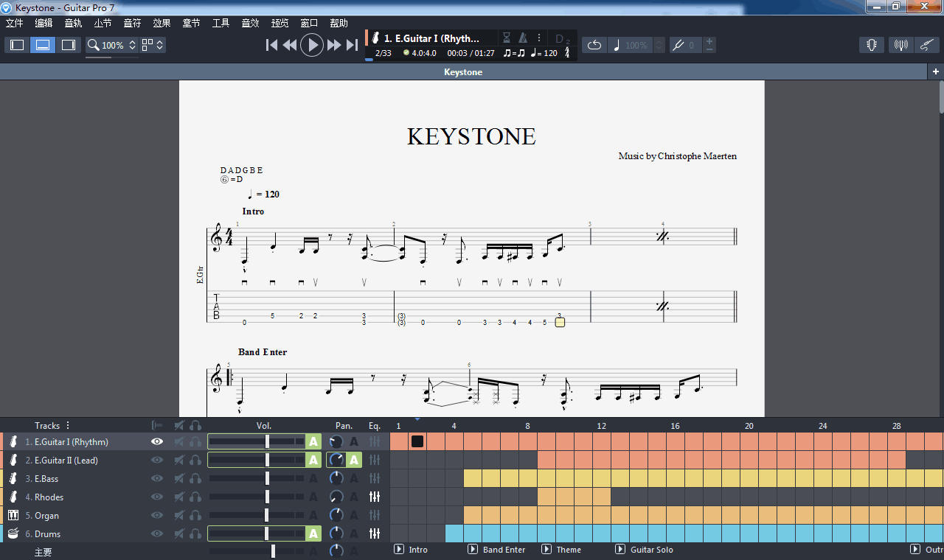Click the mute-all icon in Tracks header

click(178, 425)
